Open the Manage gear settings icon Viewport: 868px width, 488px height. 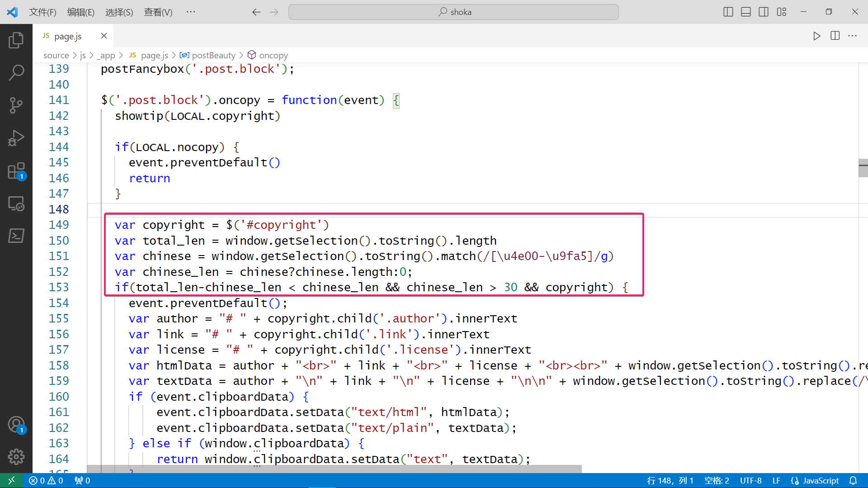click(x=16, y=457)
